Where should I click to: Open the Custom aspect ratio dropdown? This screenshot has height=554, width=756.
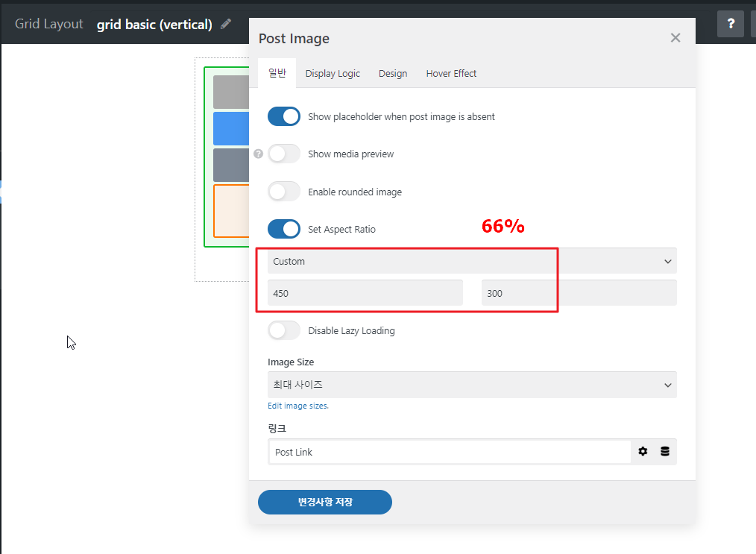coord(472,261)
